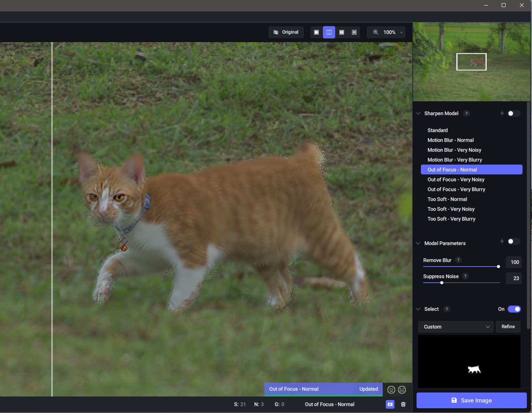Screen dimensions: 532x413
Task: Choose Too Soft - Normal model
Action: [447, 199]
